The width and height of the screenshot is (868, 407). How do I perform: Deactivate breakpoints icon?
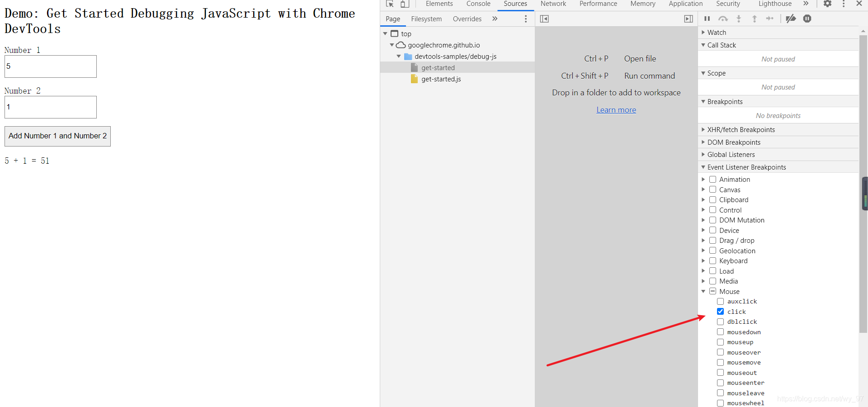(791, 19)
